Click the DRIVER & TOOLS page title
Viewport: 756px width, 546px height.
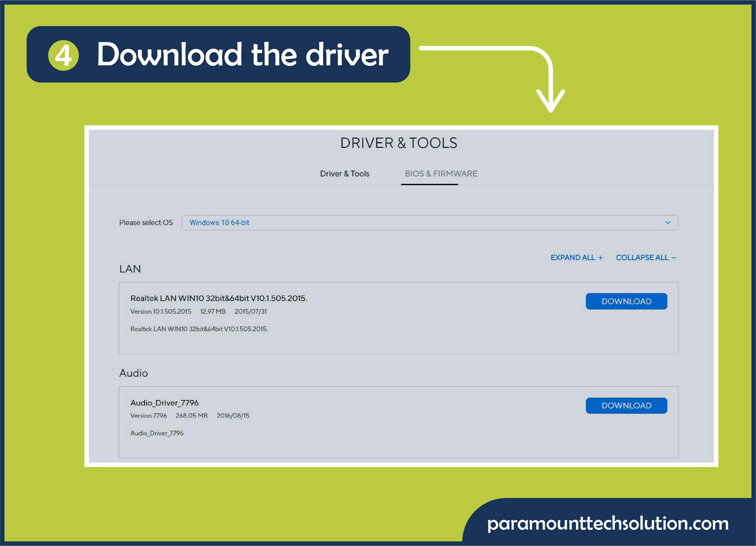pyautogui.click(x=399, y=143)
